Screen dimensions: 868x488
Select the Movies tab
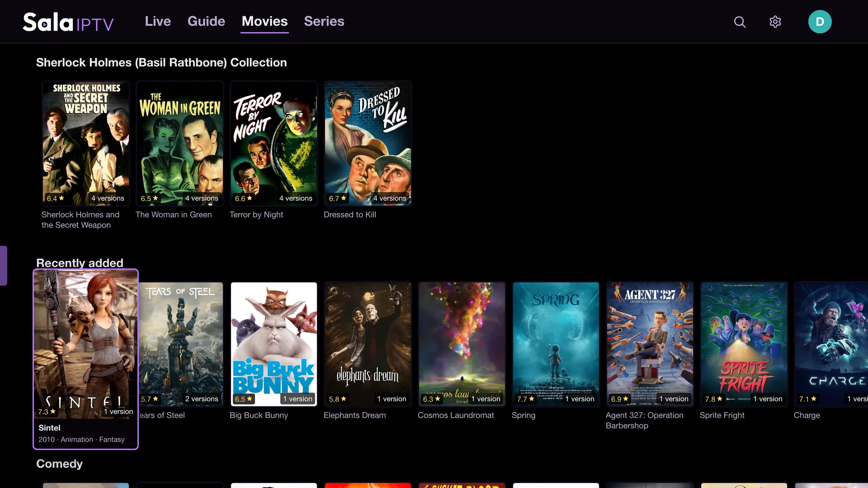pyautogui.click(x=264, y=21)
